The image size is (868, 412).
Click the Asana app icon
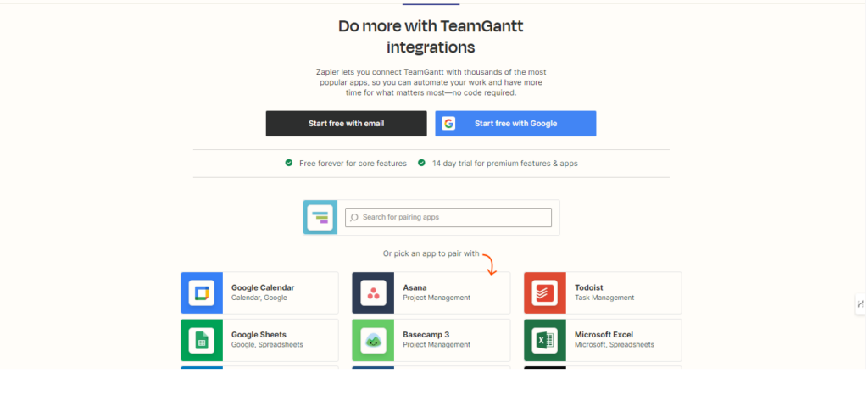click(x=373, y=293)
